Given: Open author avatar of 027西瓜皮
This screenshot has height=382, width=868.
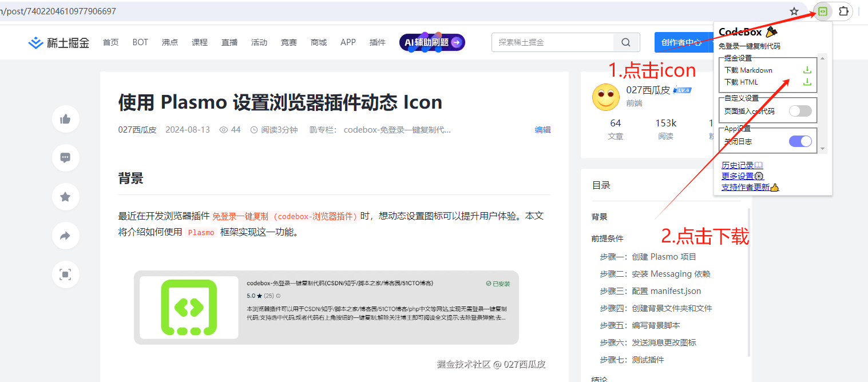Looking at the screenshot, I should (x=606, y=97).
